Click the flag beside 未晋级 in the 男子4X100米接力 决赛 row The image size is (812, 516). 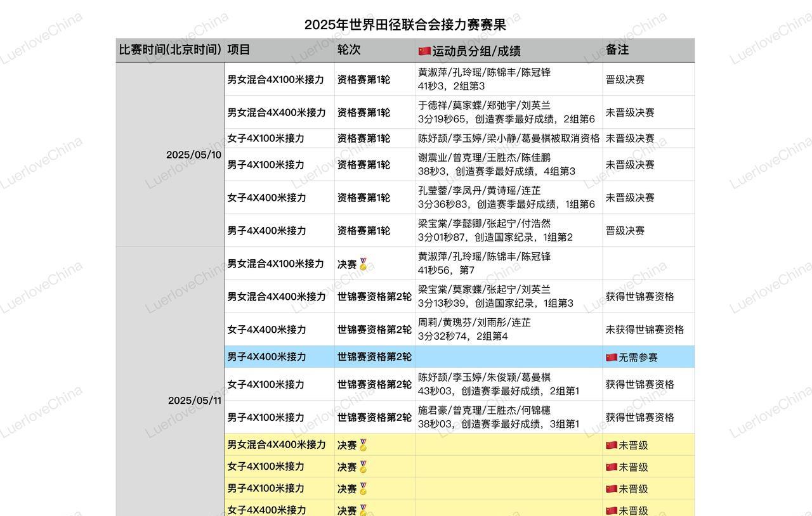pyautogui.click(x=612, y=489)
